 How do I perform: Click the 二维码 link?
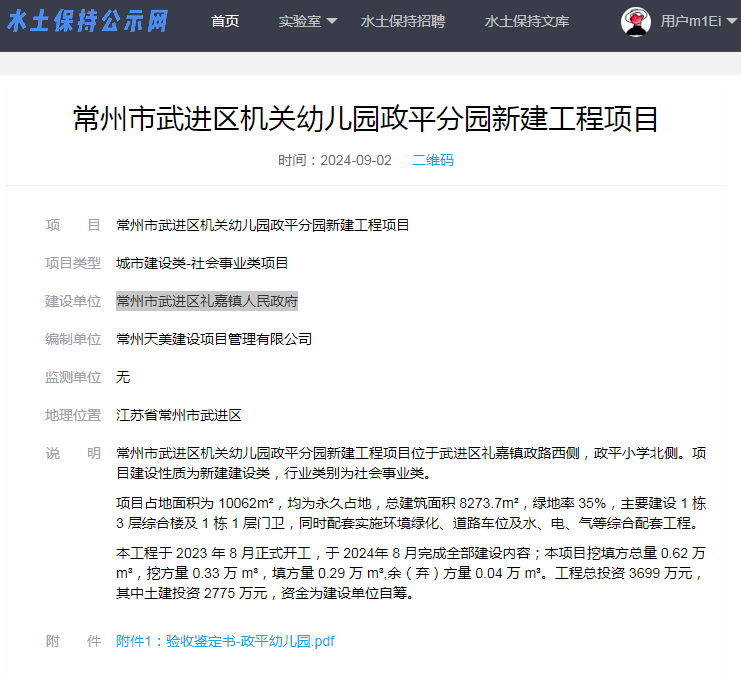(x=432, y=160)
